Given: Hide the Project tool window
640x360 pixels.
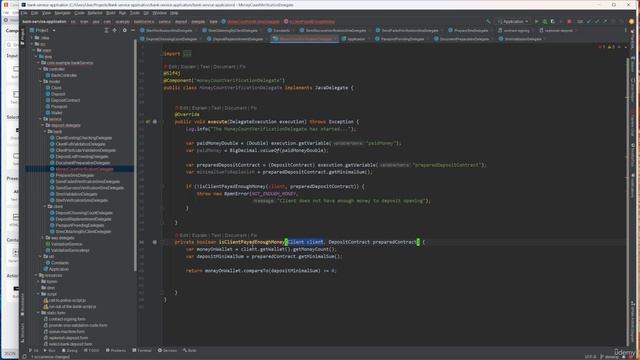Looking at the screenshot, I should pos(133,30).
